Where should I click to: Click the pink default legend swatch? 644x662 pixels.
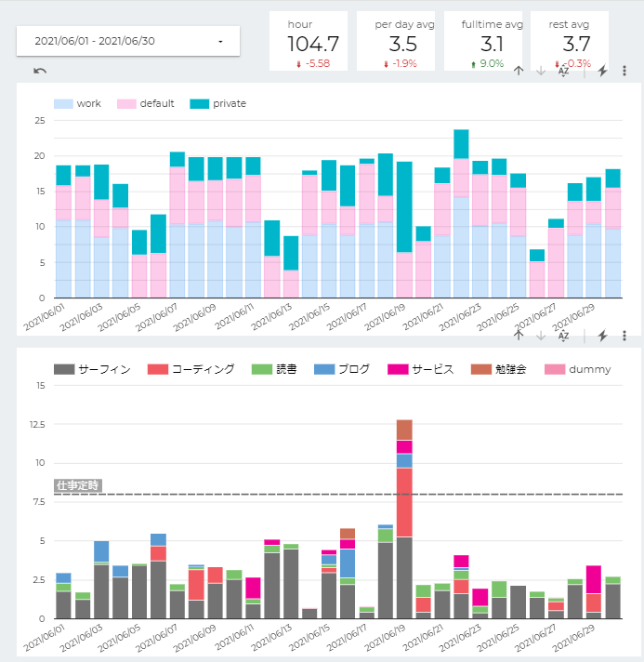(x=126, y=104)
